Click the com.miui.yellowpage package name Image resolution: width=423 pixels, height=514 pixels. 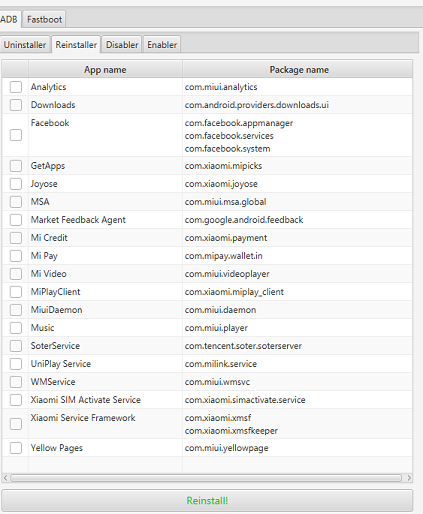coord(226,448)
